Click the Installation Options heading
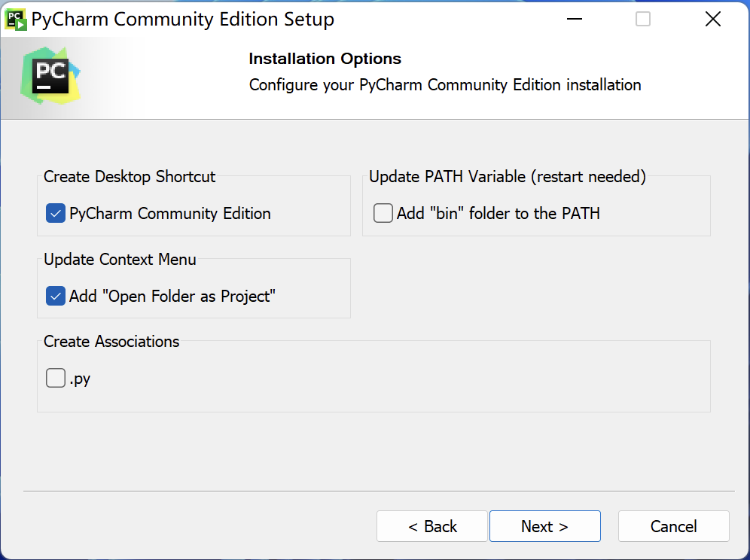Screen dimensions: 750x560 tap(325, 59)
